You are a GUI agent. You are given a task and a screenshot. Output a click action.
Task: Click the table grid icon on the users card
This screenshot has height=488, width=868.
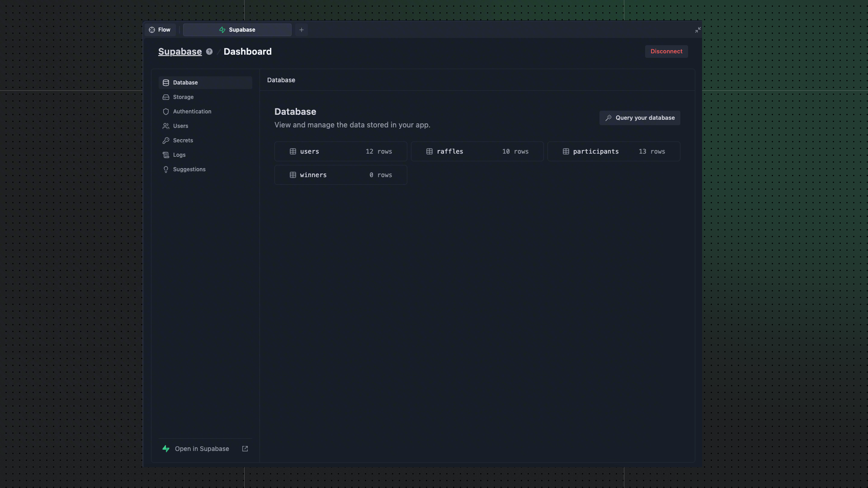pos(292,151)
